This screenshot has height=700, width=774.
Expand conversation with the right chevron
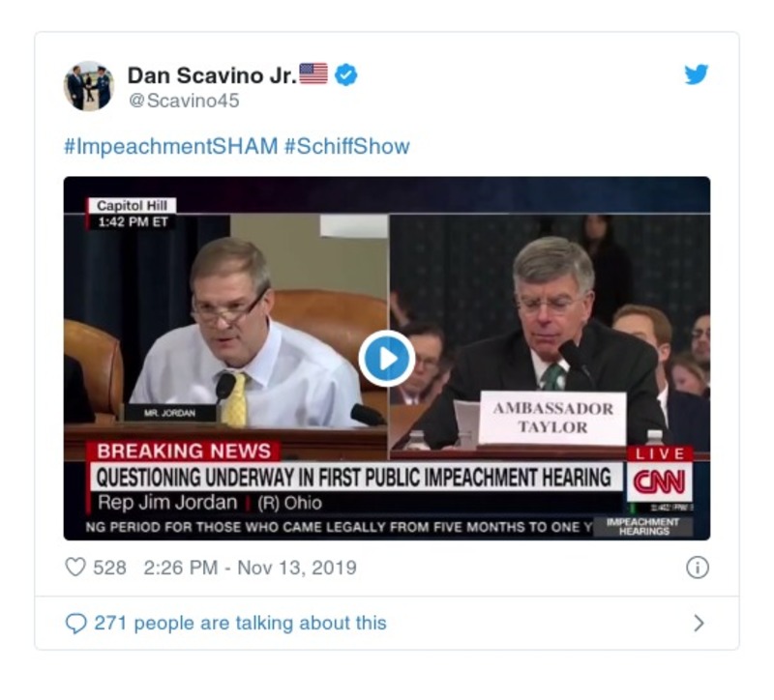pyautogui.click(x=699, y=624)
